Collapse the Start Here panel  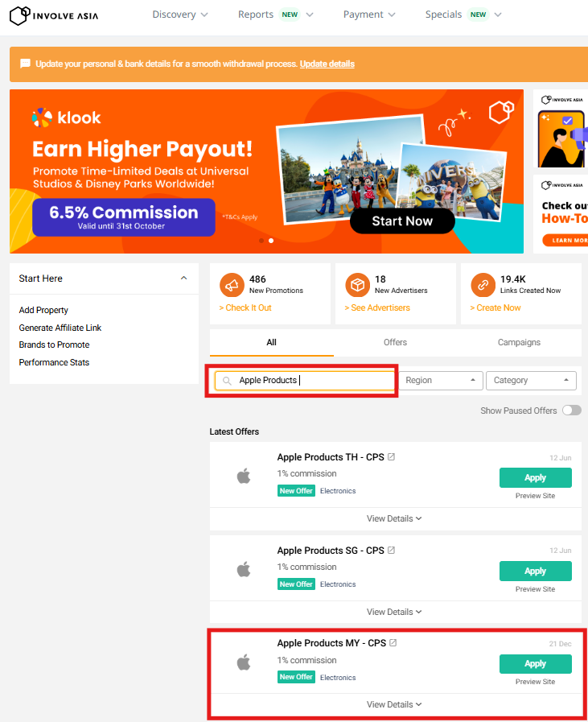click(183, 278)
